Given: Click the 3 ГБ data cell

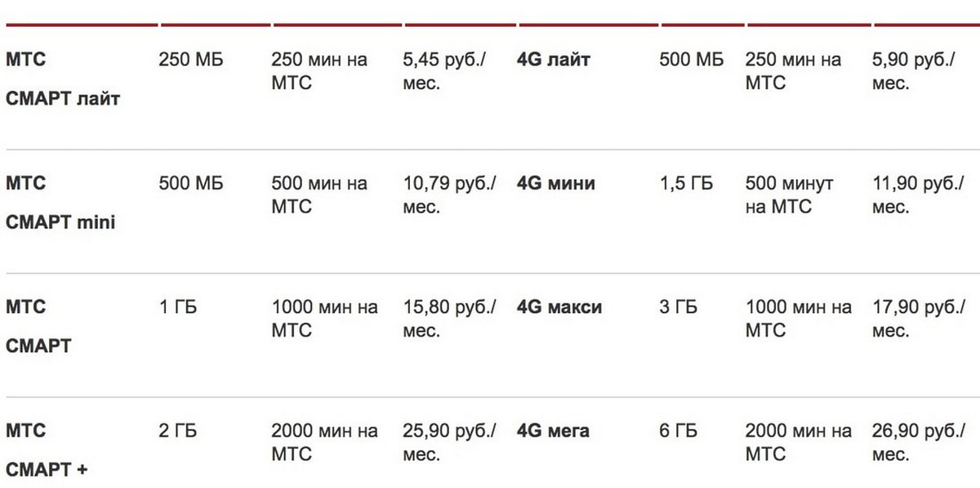Looking at the screenshot, I should point(679,307).
